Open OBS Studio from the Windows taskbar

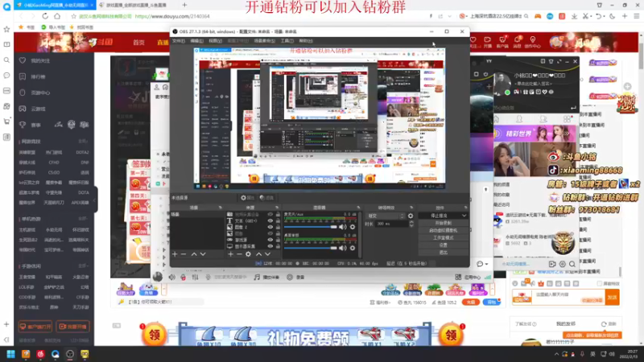[70, 354]
